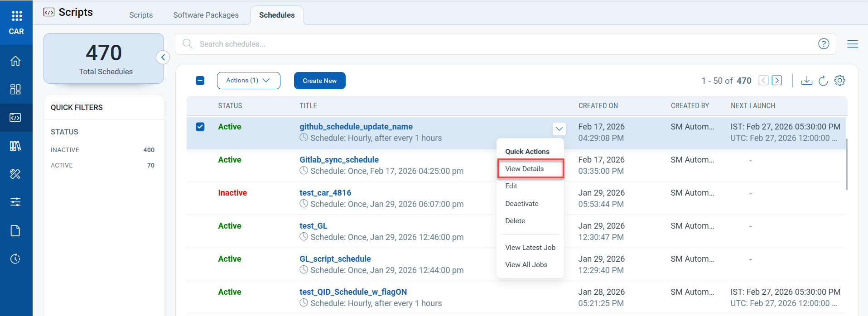
Task: Focus the Search schedules field
Action: click(498, 44)
